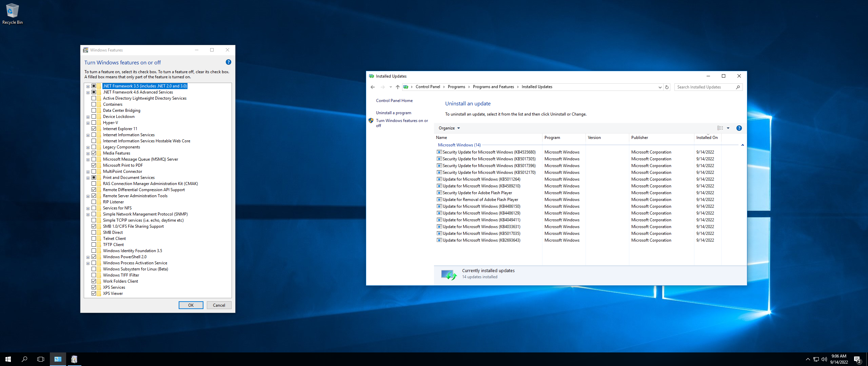Click the forward arrow in Installed Updates
Image resolution: width=868 pixels, height=366 pixels.
382,87
